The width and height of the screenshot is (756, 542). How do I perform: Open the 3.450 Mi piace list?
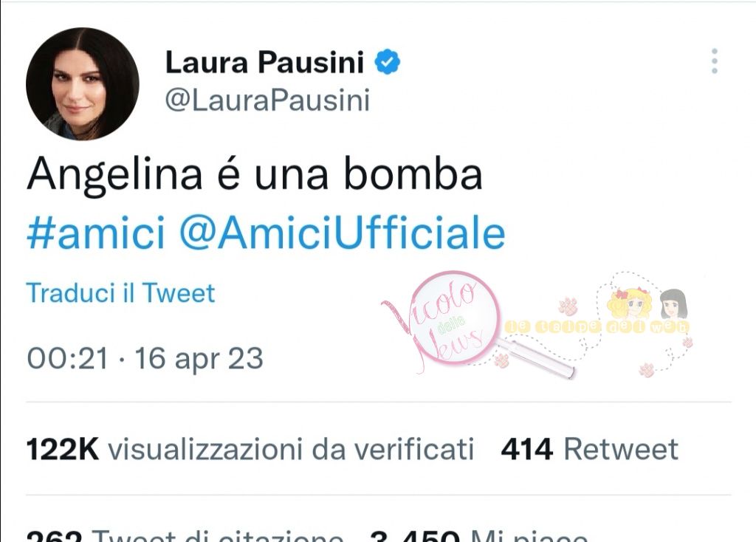click(479, 535)
